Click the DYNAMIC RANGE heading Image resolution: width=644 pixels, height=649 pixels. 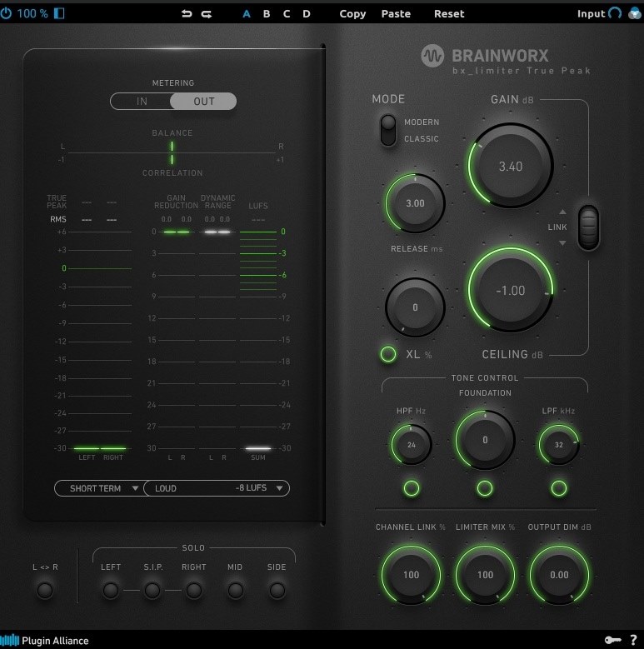pos(218,202)
